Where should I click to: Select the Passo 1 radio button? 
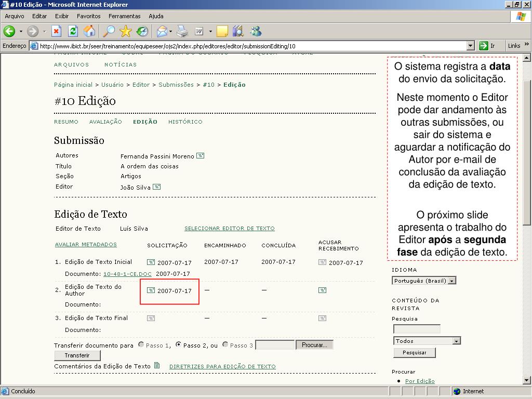tap(141, 344)
